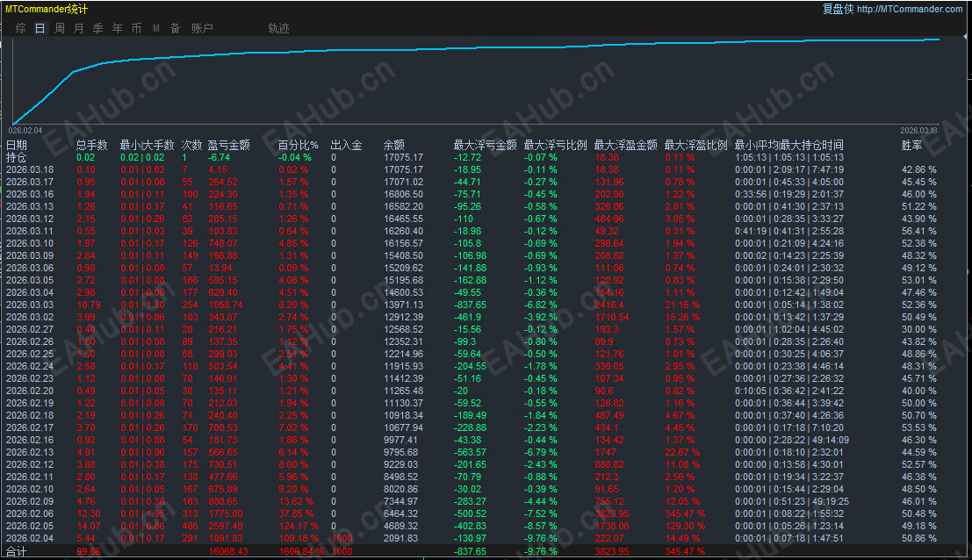This screenshot has height=560, width=972.
Task: Click win rate 56.41 %
Action: point(918,231)
